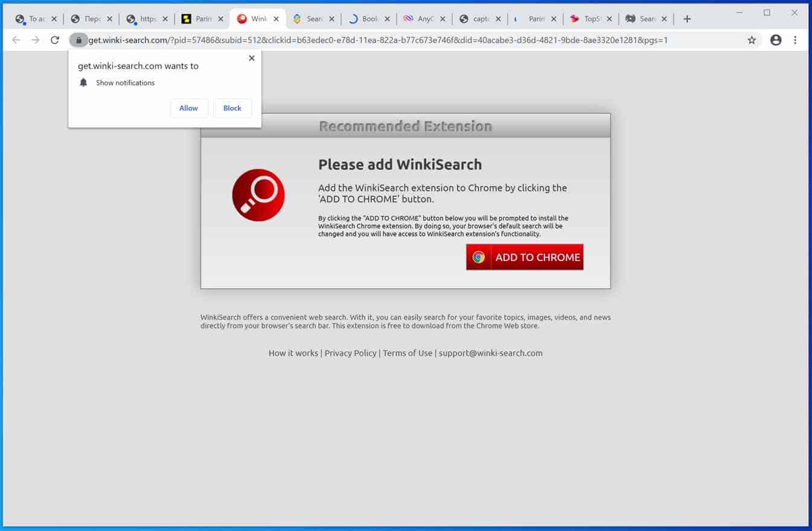812x531 pixels.
Task: Close the 'https' tab
Action: (x=165, y=19)
